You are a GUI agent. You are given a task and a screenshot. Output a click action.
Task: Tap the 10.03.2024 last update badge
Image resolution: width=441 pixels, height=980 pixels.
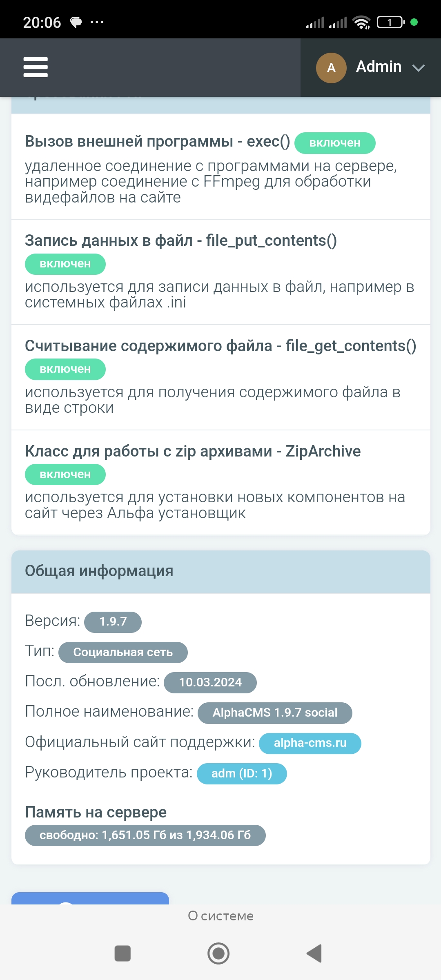point(210,682)
